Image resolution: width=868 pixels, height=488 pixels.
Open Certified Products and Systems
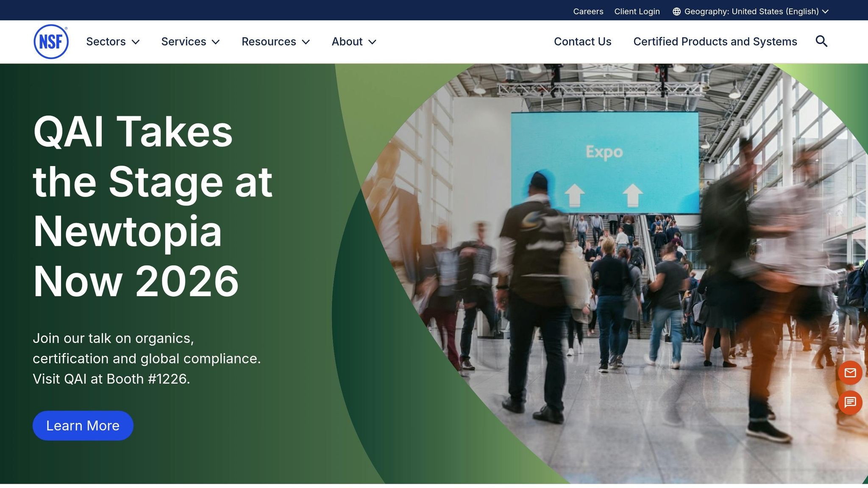715,42
